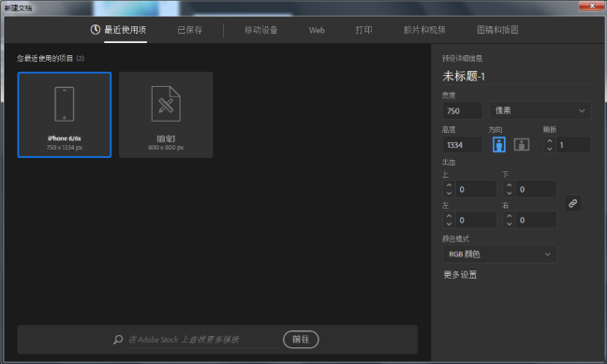Toggle the bleed link chain icon
This screenshot has height=364, width=607.
(x=573, y=203)
